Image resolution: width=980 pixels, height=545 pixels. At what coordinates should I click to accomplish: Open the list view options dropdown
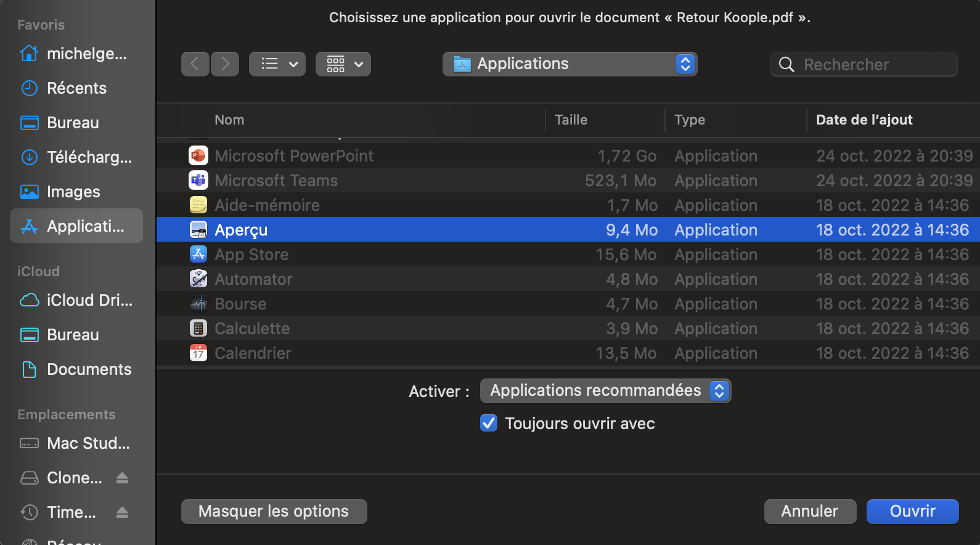pos(277,64)
